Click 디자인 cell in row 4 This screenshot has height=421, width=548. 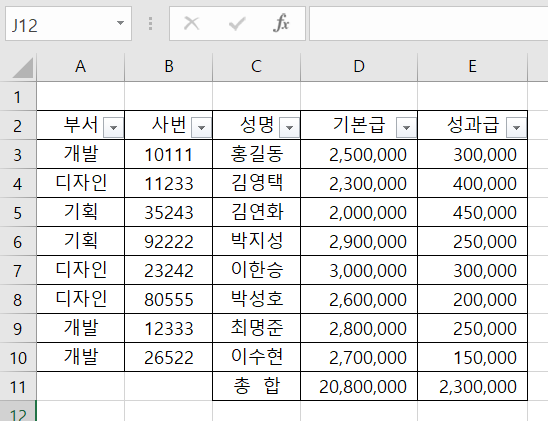tap(80, 183)
